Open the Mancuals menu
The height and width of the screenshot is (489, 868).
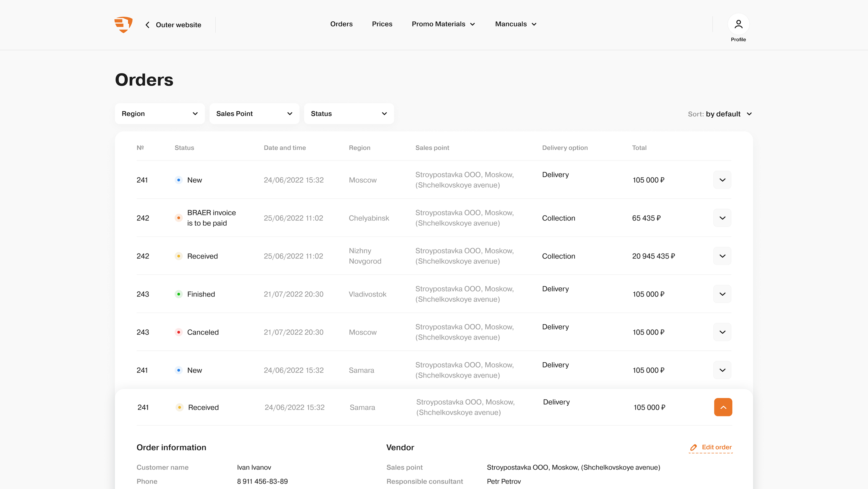[515, 24]
